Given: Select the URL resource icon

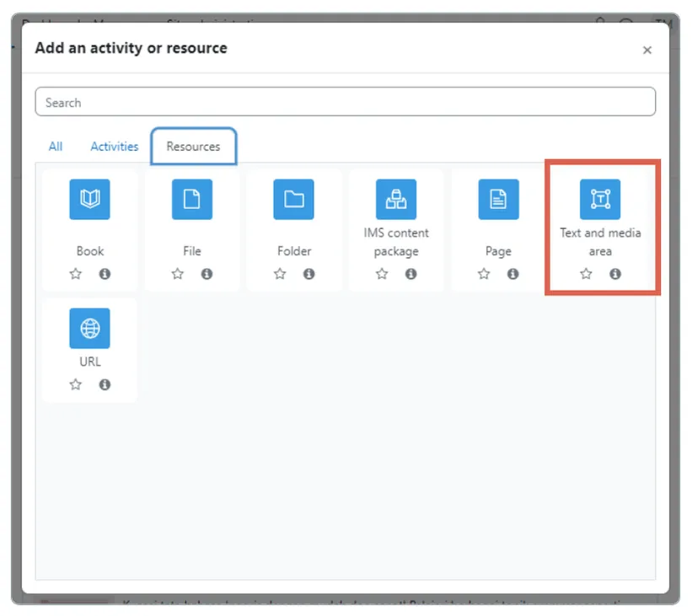Looking at the screenshot, I should [89, 329].
